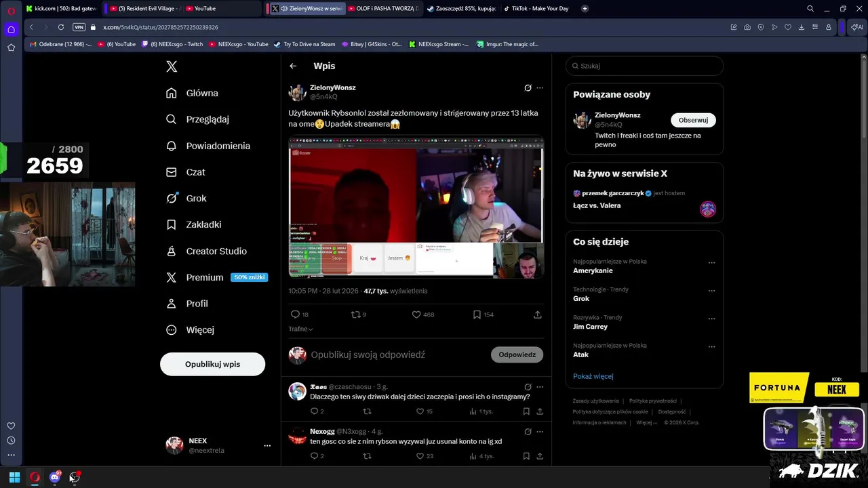
Task: Go back with the Wpis arrow
Action: 293,66
